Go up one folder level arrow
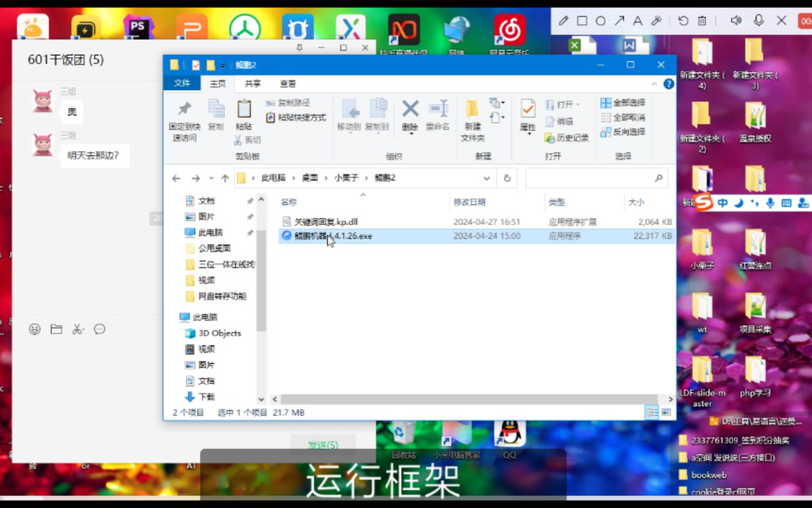 point(225,178)
